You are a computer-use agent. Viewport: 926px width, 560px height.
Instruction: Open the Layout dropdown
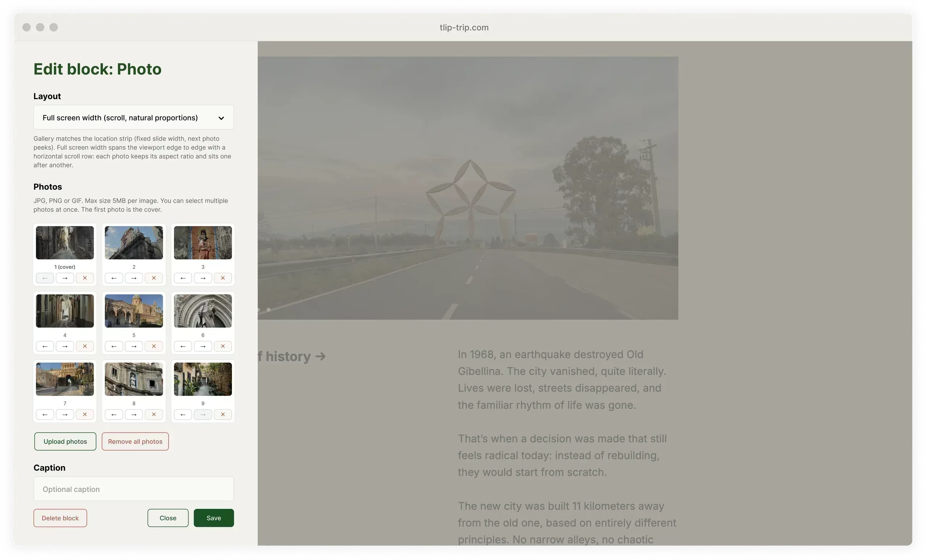tap(133, 118)
